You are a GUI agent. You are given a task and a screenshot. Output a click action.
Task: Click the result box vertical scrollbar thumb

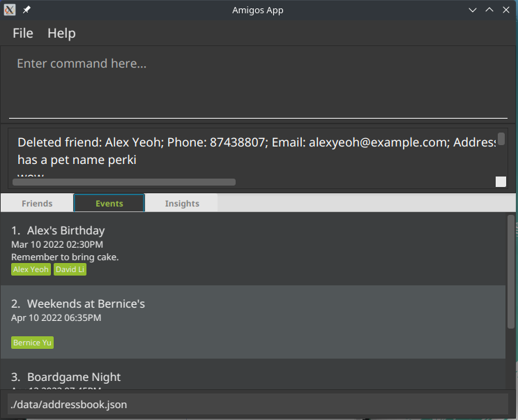[x=501, y=139]
